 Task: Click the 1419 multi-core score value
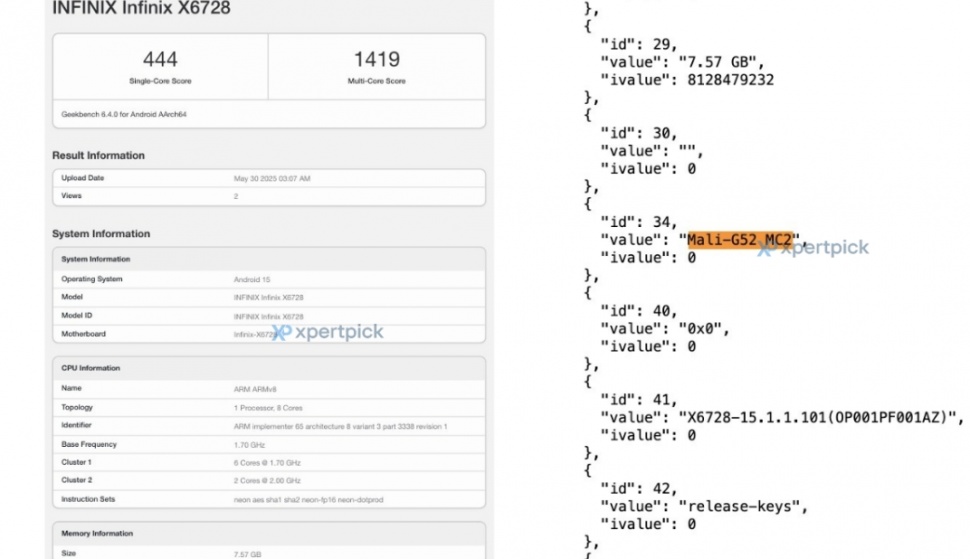[377, 59]
